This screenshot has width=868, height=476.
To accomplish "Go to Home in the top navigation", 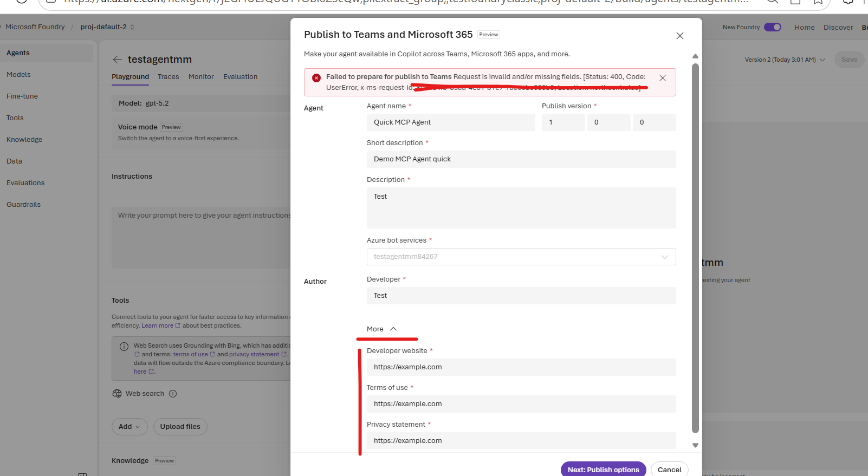I will pos(805,28).
